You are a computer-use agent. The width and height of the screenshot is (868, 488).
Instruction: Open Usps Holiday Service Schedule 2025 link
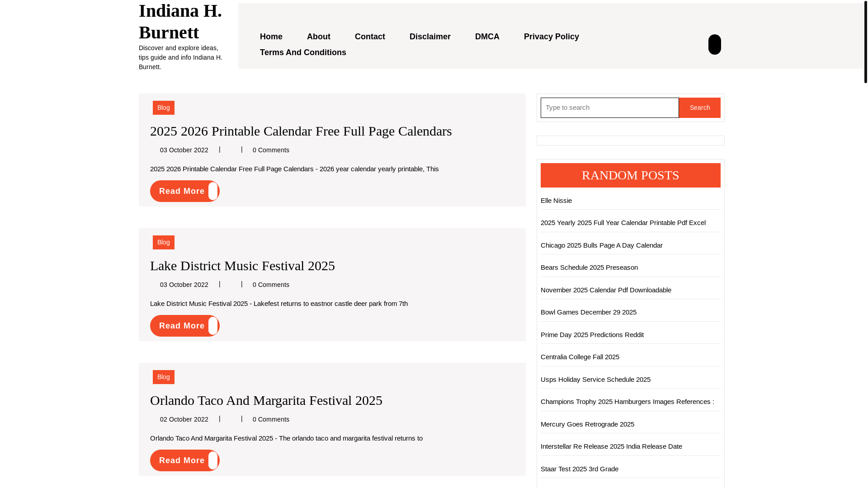click(595, 380)
